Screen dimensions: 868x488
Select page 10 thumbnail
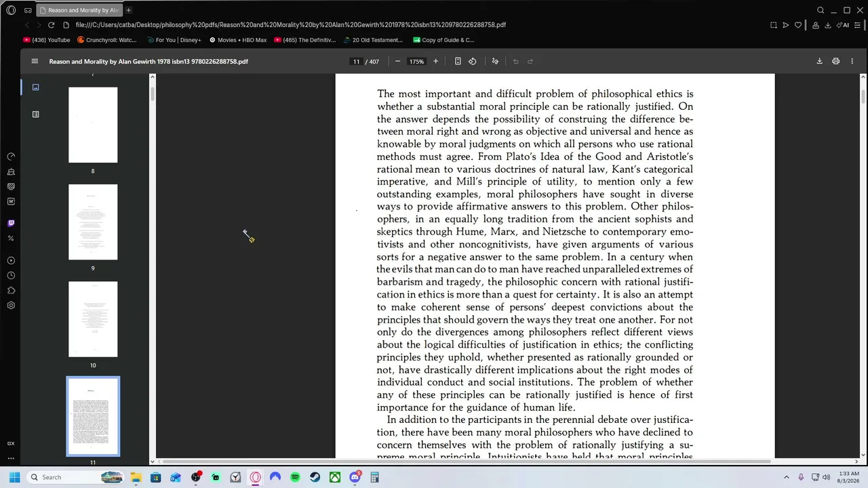point(93,319)
